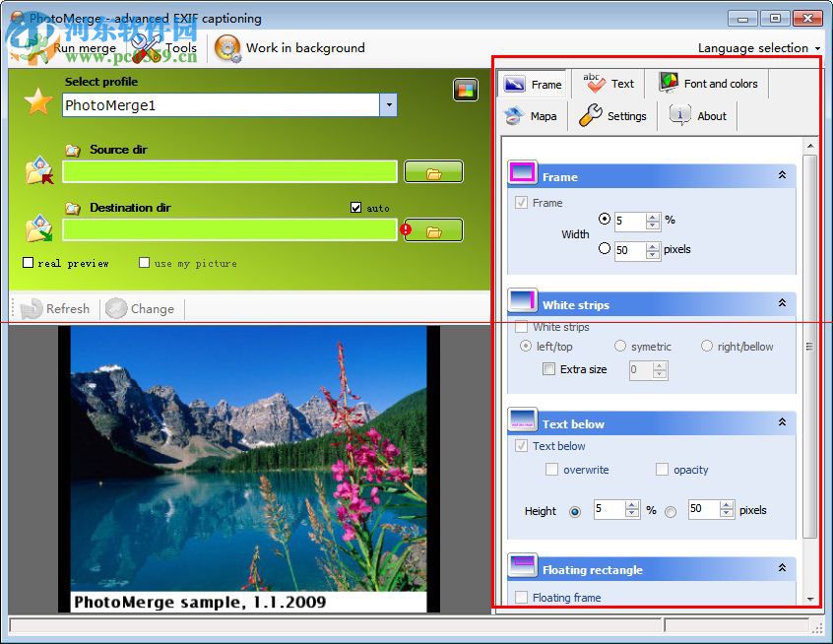Toggle the use my picture checkbox

click(x=144, y=263)
